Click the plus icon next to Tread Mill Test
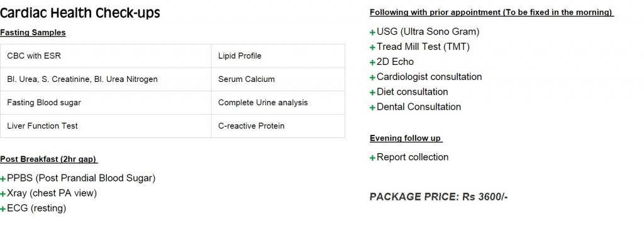644x247 pixels. click(372, 47)
